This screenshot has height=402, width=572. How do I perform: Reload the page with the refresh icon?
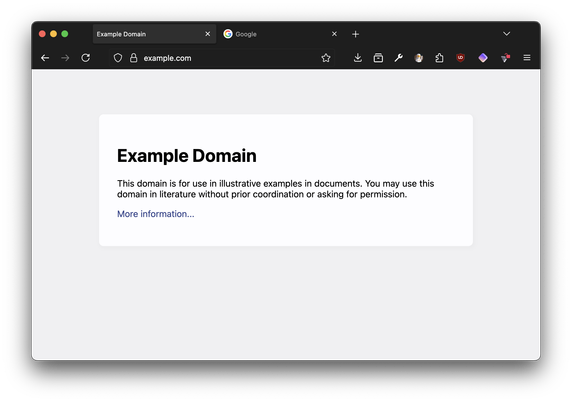coord(86,58)
